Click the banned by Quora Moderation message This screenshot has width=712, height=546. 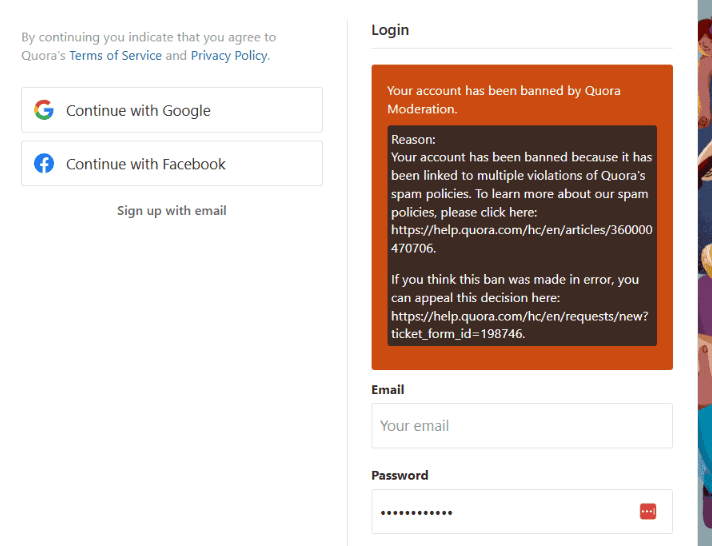click(x=504, y=99)
